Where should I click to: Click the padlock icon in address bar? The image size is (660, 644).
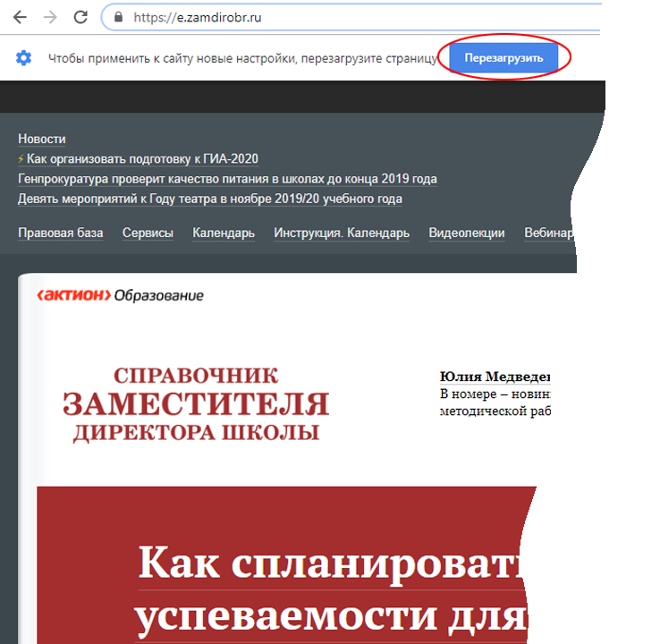[119, 17]
